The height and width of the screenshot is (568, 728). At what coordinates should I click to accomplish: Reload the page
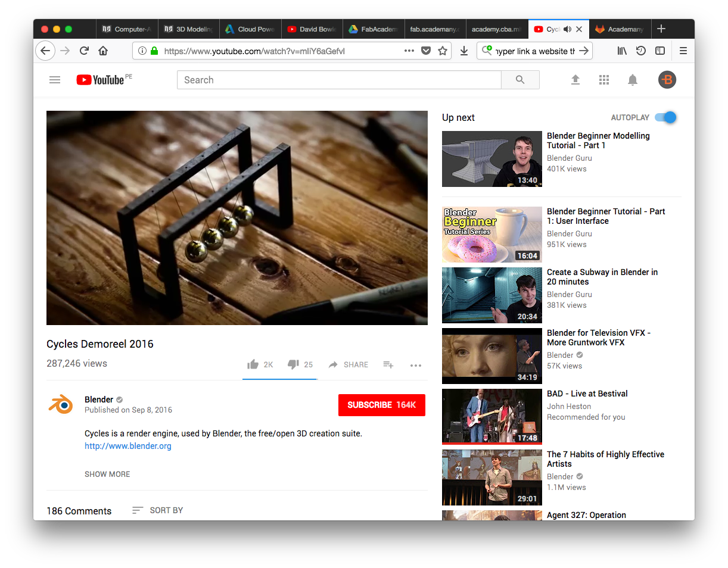point(84,51)
